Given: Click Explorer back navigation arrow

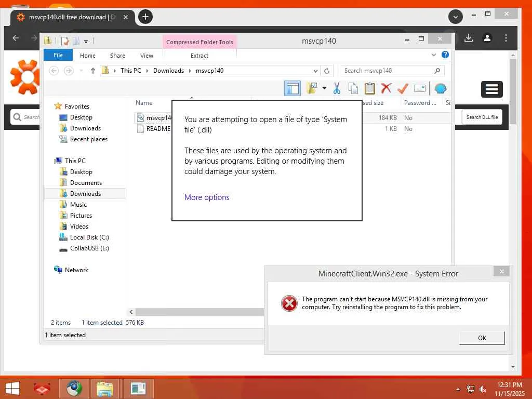Looking at the screenshot, I should pyautogui.click(x=54, y=71).
